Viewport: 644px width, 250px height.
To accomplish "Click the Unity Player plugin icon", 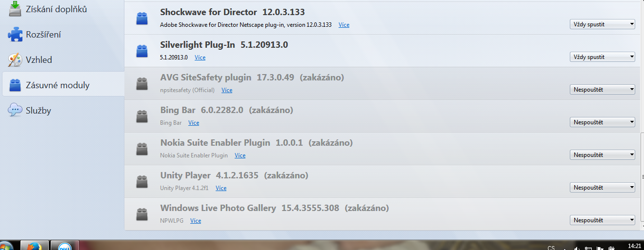I will point(142,182).
